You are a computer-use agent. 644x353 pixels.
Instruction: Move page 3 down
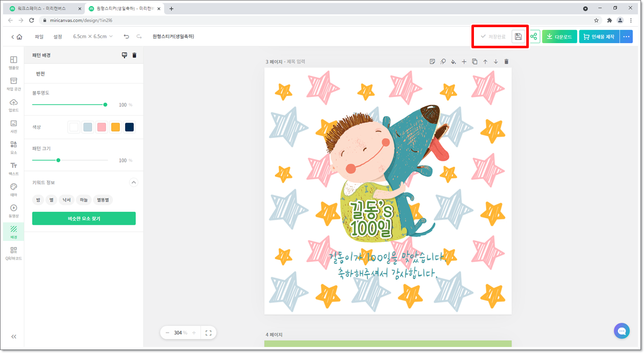(x=496, y=62)
